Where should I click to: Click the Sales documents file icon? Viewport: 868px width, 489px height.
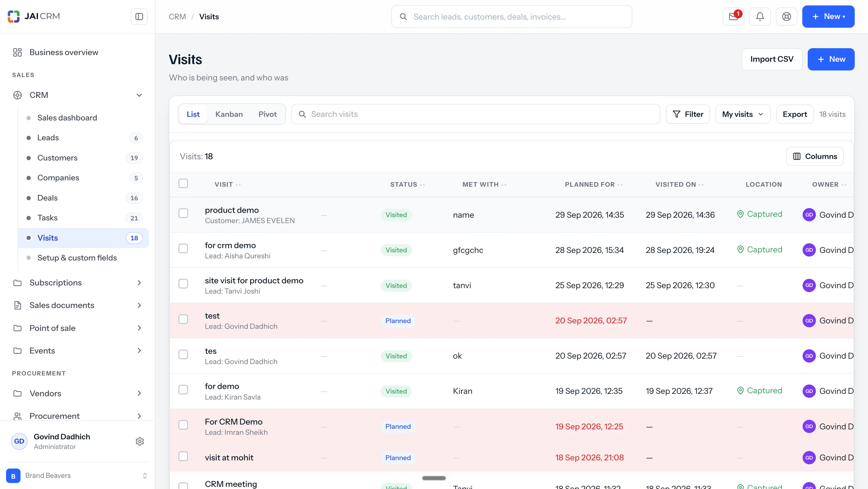click(x=17, y=305)
